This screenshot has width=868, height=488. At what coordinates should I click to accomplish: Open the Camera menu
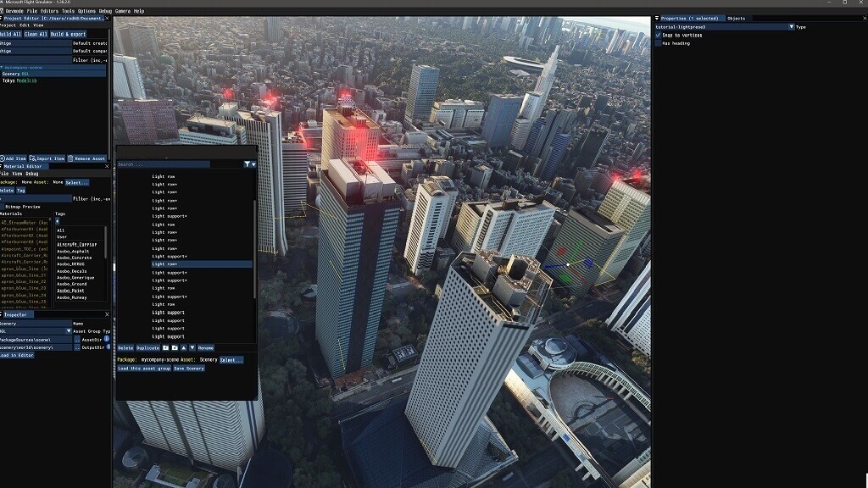point(123,11)
